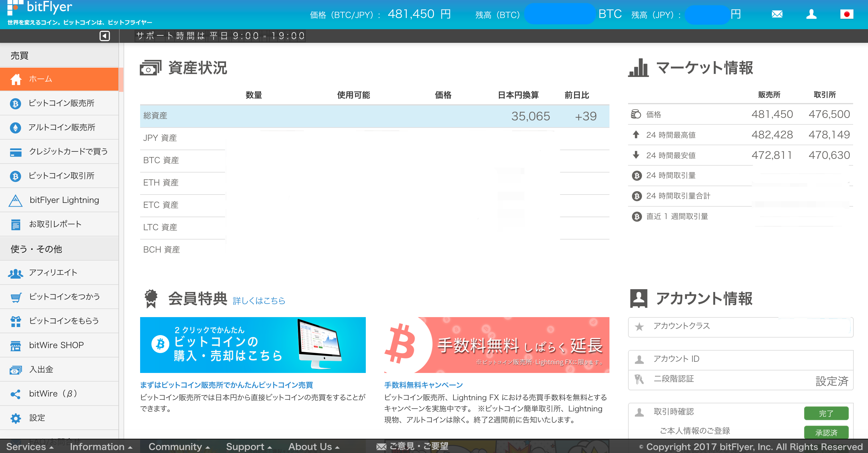This screenshot has width=868, height=453.
Task: Open the 手数料無料 延長 campaign banner
Action: coord(497,345)
